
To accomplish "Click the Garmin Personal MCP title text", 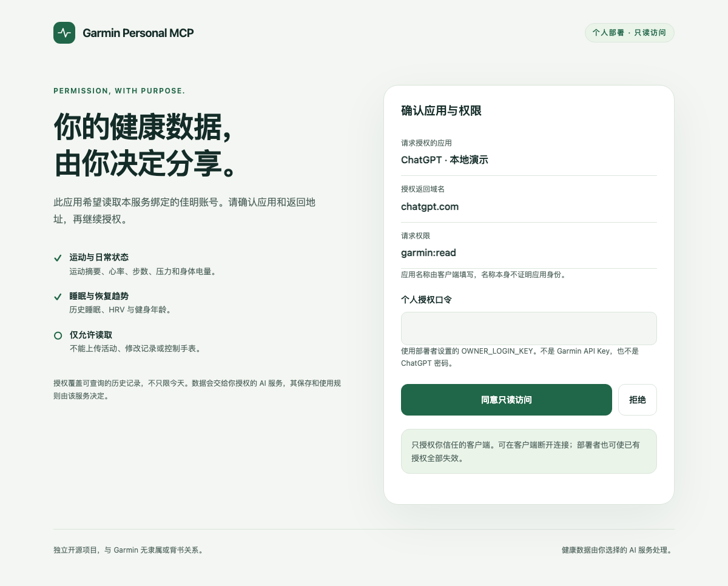I will (x=138, y=33).
